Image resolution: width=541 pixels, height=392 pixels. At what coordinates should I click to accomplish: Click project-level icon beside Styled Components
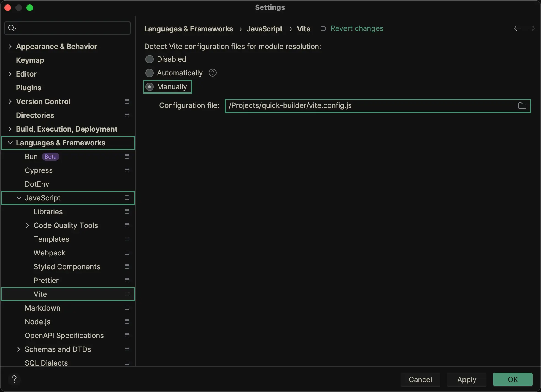(x=127, y=266)
